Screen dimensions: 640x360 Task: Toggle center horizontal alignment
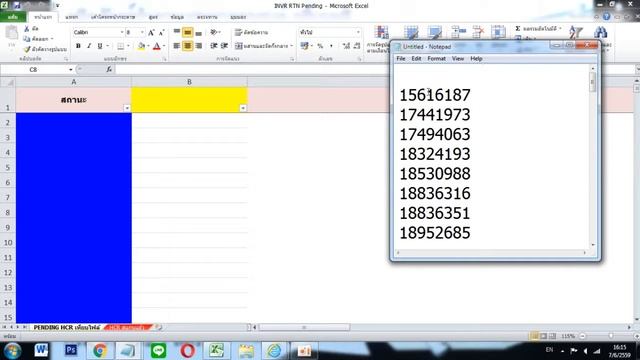pyautogui.click(x=187, y=46)
